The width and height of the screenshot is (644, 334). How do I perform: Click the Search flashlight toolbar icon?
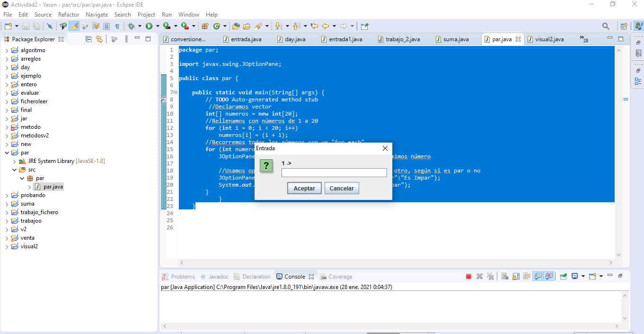coord(259,26)
